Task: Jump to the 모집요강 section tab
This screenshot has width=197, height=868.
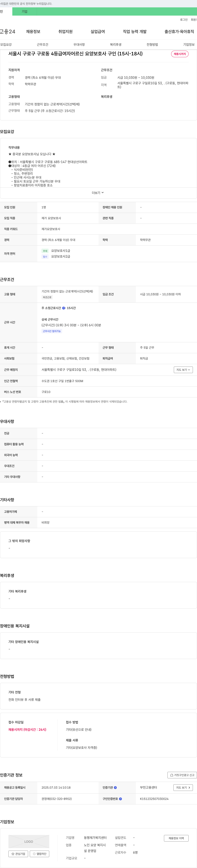Action: (x=6, y=45)
